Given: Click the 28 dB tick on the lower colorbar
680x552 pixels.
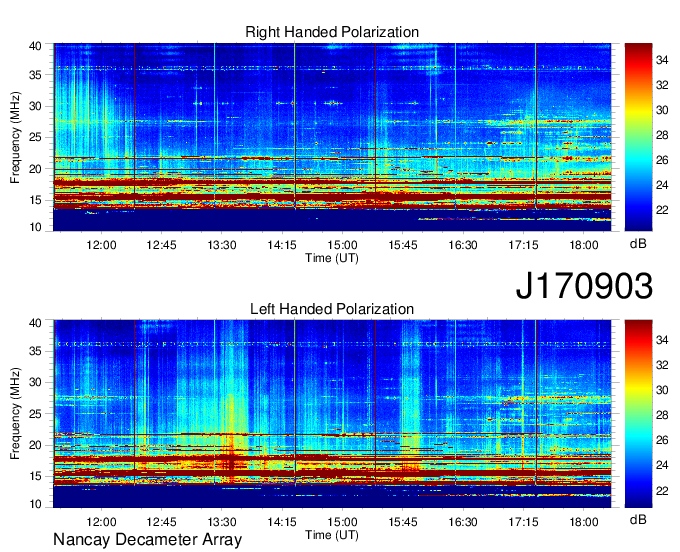Looking at the screenshot, I should coord(662,415).
